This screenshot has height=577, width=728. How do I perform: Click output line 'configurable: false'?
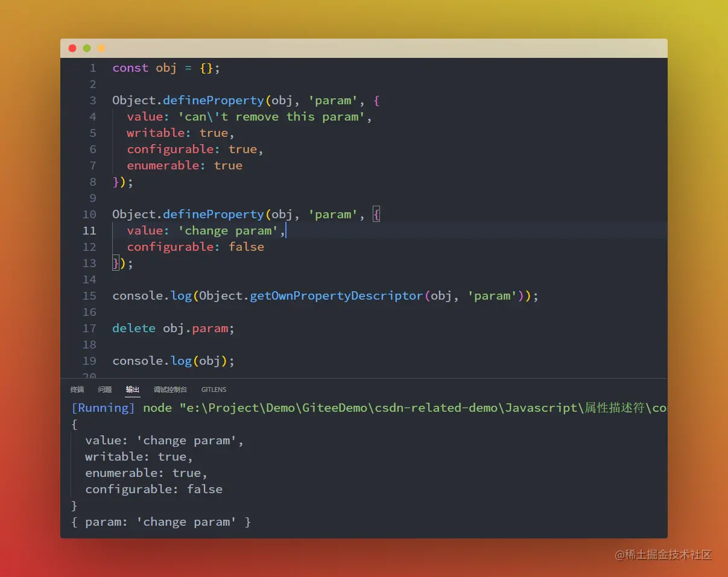[154, 490]
